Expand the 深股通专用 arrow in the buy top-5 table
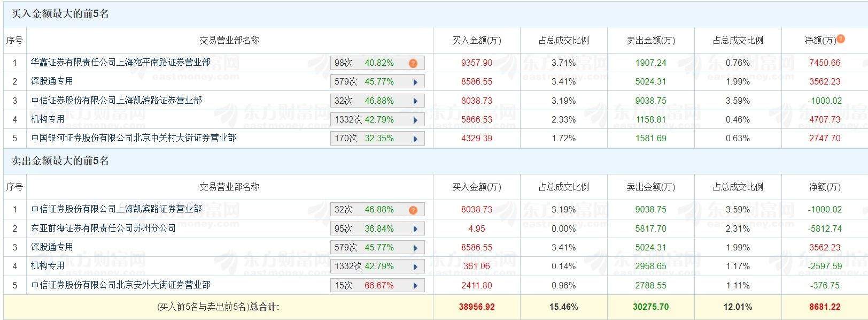 coord(415,82)
